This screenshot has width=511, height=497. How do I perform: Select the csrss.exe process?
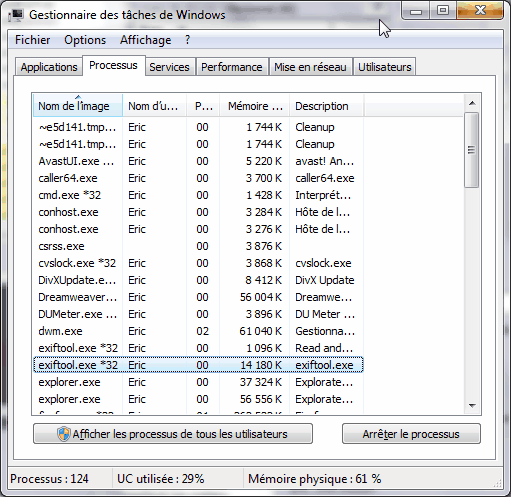coord(198,246)
